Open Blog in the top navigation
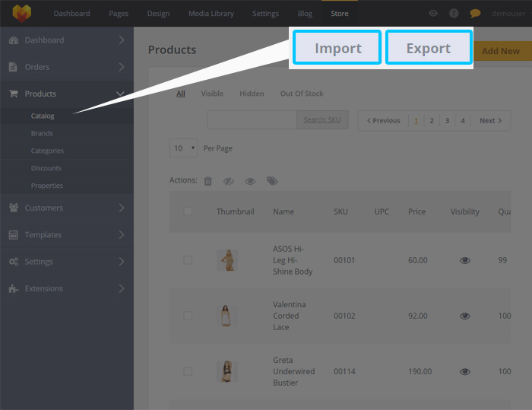The width and height of the screenshot is (532, 410). (x=305, y=14)
